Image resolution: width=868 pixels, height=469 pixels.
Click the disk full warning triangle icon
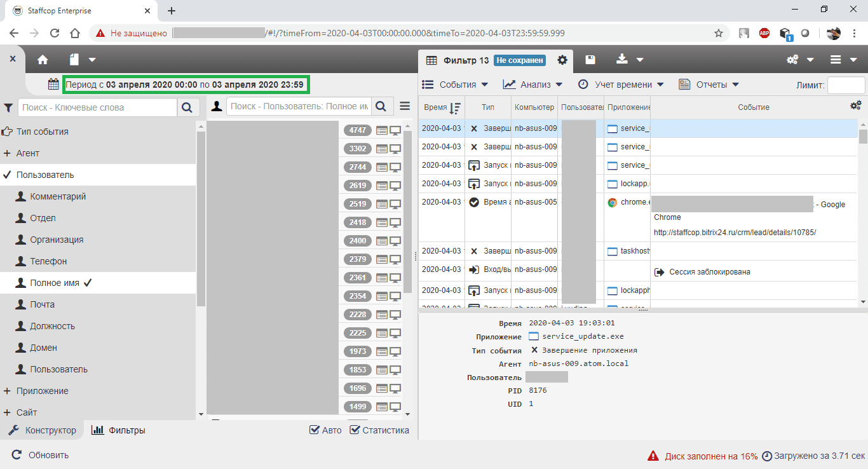pyautogui.click(x=653, y=456)
